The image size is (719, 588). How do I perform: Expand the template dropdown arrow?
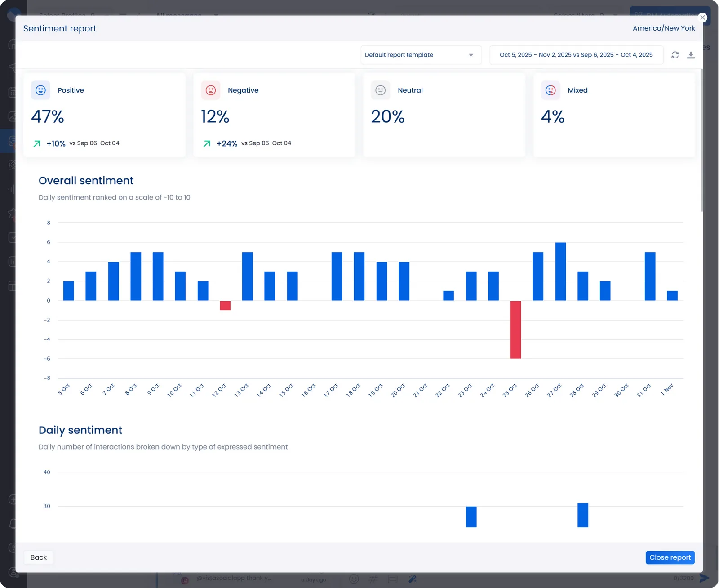coord(471,55)
